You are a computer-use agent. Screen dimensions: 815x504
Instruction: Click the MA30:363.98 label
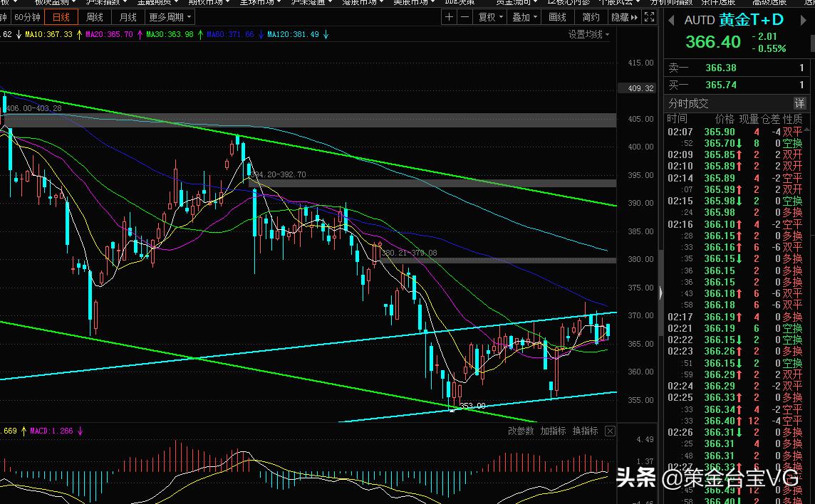170,34
